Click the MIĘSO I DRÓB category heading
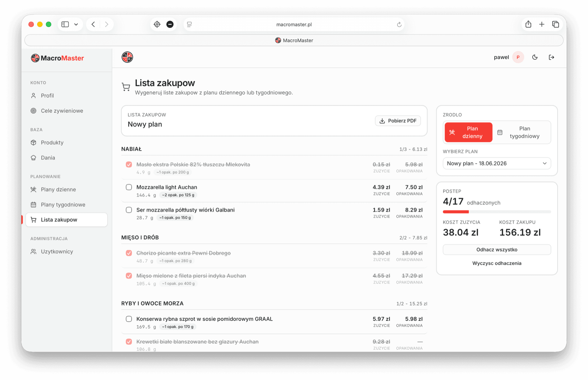This screenshot has height=380, width=588. click(x=140, y=238)
